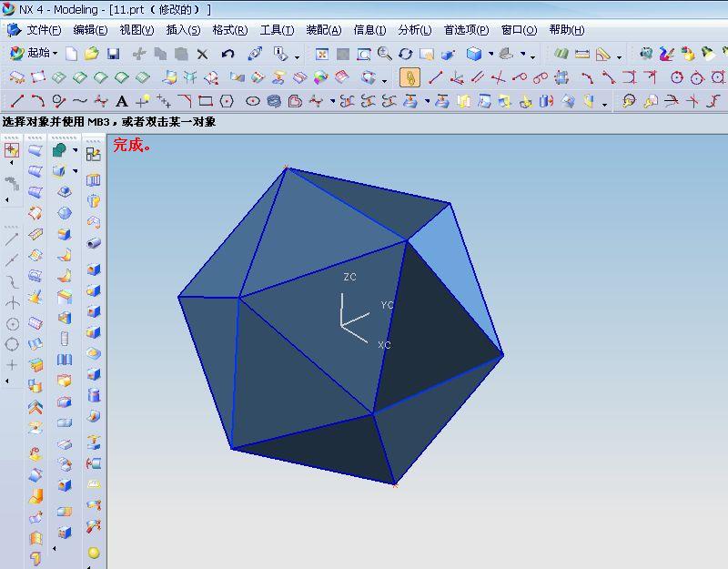Click the Delete X icon
This screenshot has width=728, height=569.
point(202,55)
